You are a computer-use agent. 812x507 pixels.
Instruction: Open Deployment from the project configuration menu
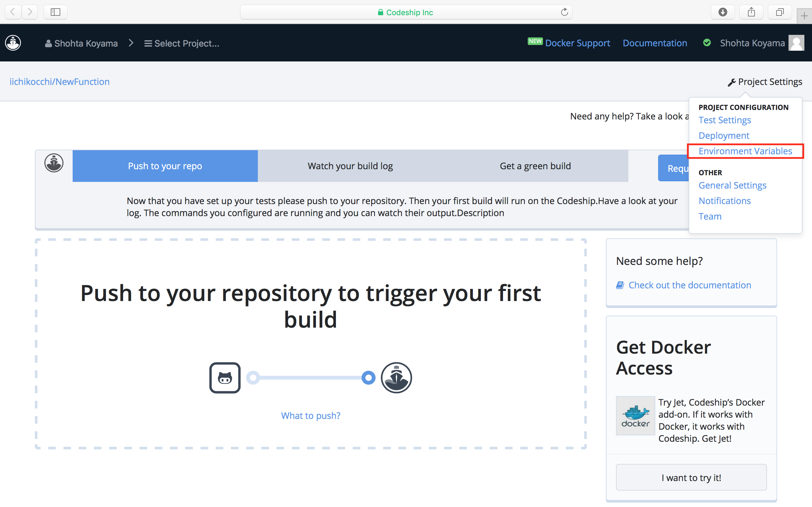(x=724, y=136)
